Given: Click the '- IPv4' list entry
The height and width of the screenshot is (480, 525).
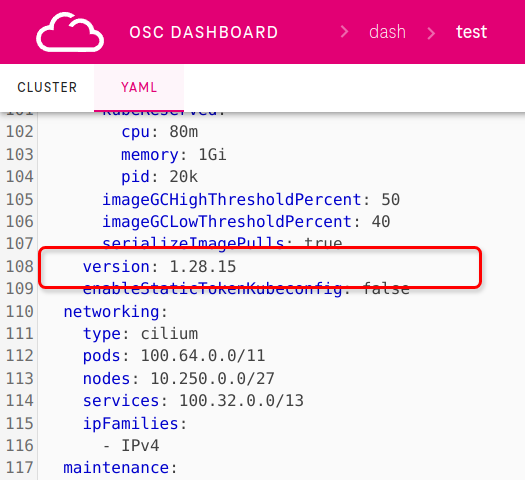Looking at the screenshot, I should tap(131, 446).
